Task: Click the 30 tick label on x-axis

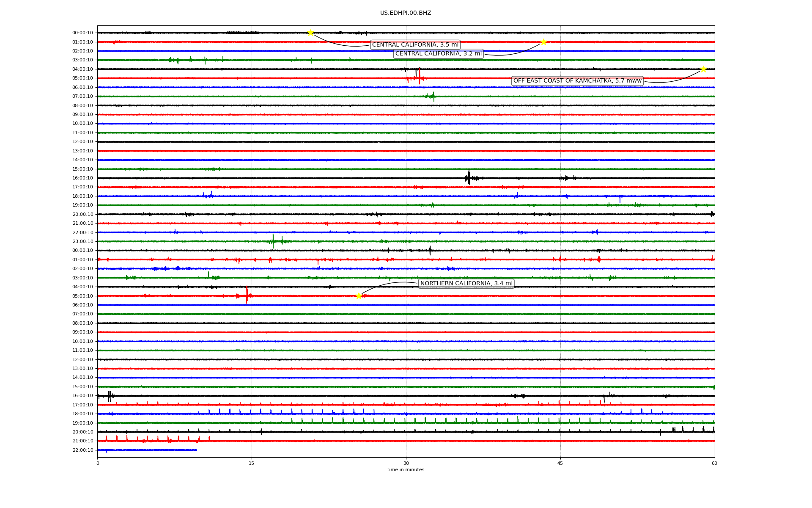Action: tap(406, 463)
